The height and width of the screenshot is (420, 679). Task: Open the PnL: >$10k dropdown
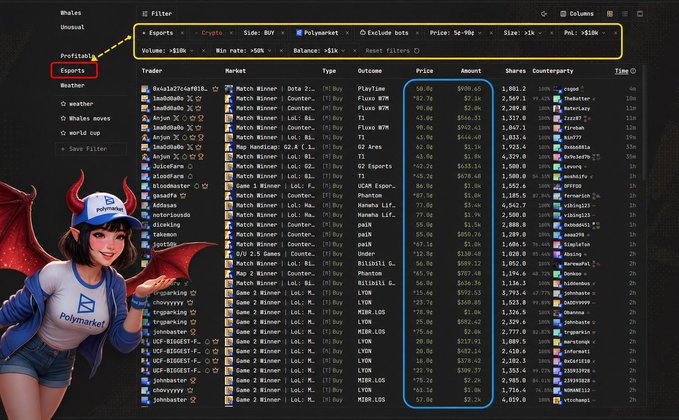point(585,33)
